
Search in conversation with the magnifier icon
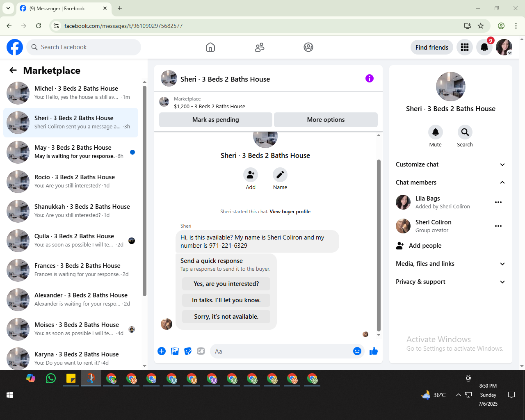coord(465,132)
